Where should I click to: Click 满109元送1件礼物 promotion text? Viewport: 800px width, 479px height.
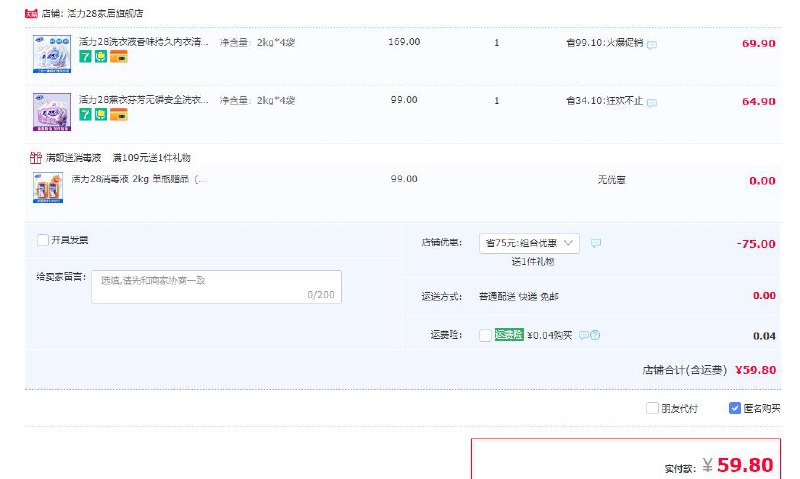(152, 158)
